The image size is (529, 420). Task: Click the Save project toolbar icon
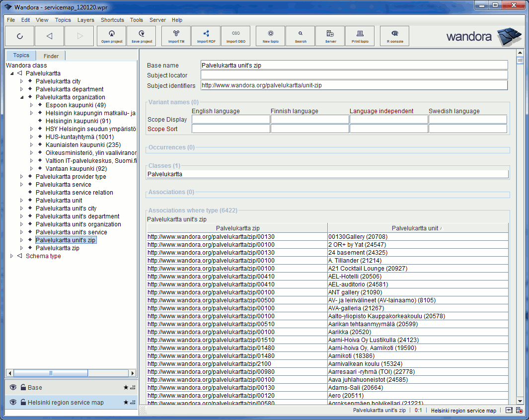[141, 36]
